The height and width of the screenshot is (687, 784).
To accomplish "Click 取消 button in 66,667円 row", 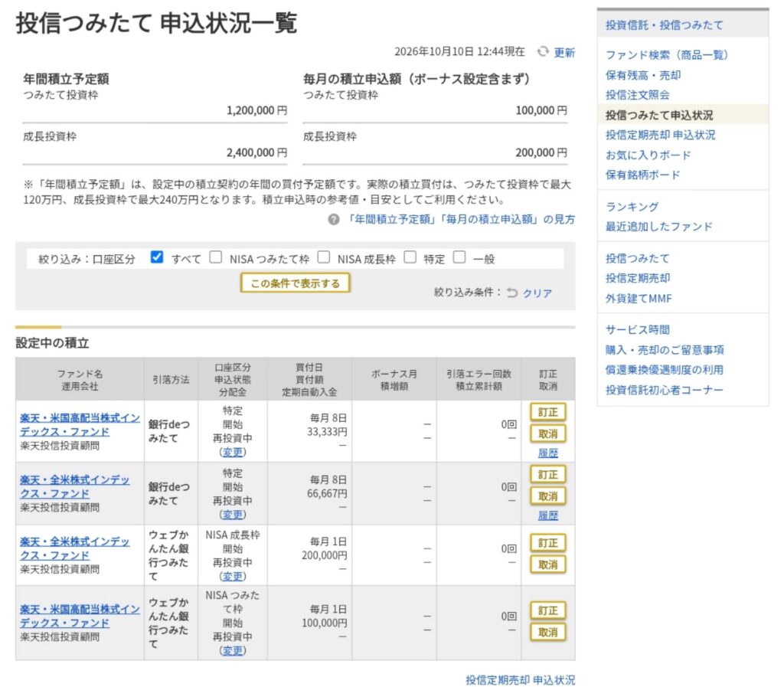I will [x=548, y=496].
